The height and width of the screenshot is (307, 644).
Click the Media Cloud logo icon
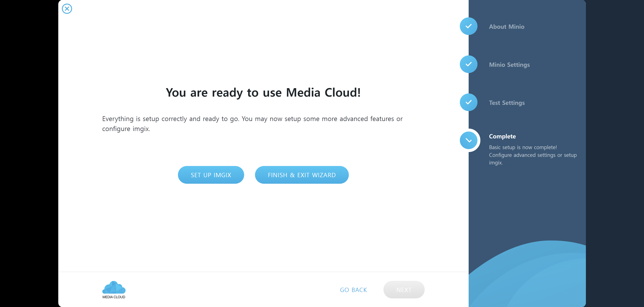114,290
